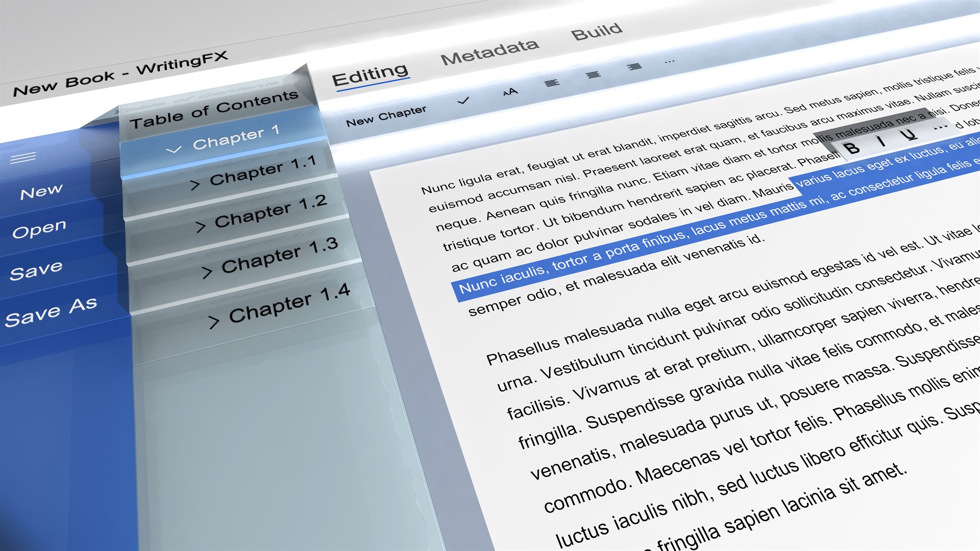
Task: Align text left via toolbar icon
Action: click(x=552, y=83)
